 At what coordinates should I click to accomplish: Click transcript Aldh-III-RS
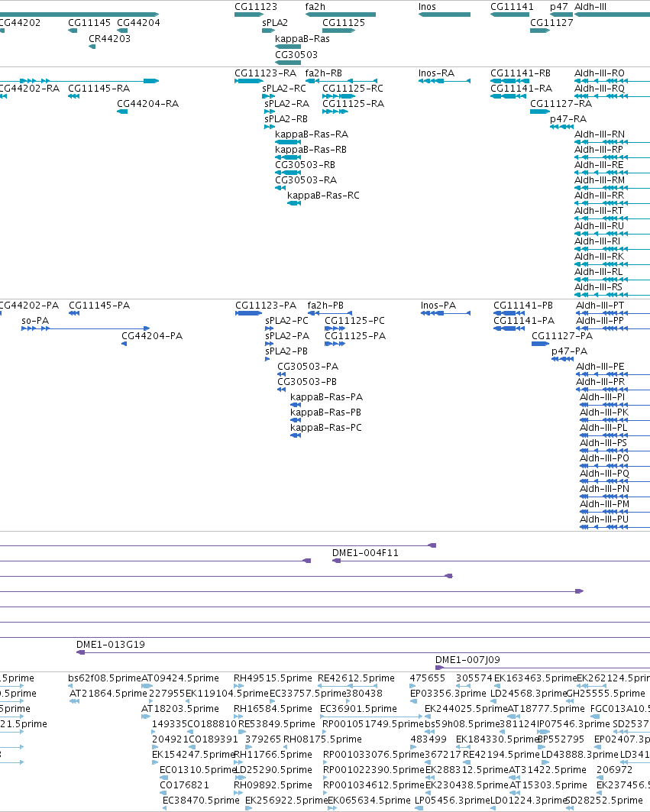point(598,287)
